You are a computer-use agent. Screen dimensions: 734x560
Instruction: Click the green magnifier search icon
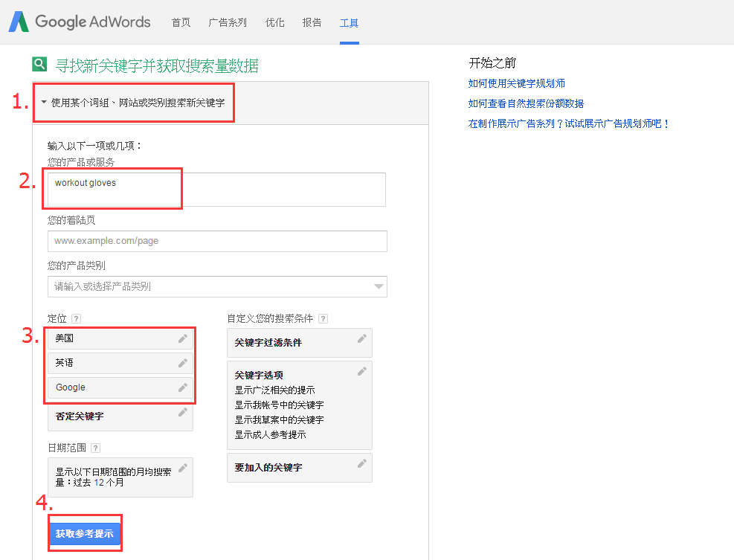(39, 64)
